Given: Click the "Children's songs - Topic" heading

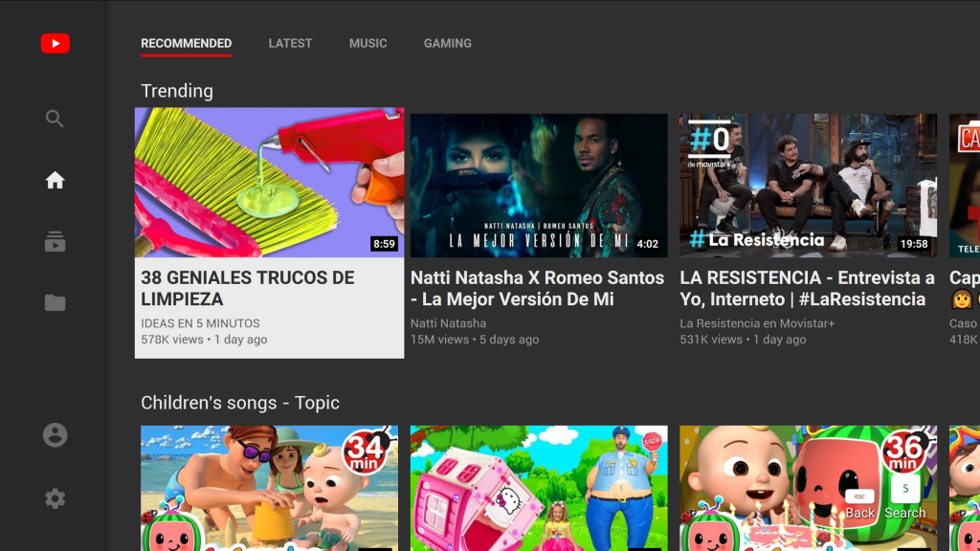Looking at the screenshot, I should point(240,403).
